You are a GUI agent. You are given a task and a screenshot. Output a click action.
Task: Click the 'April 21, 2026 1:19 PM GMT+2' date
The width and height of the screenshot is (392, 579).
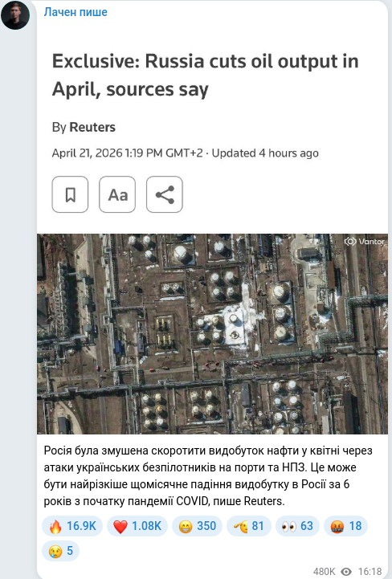[127, 153]
